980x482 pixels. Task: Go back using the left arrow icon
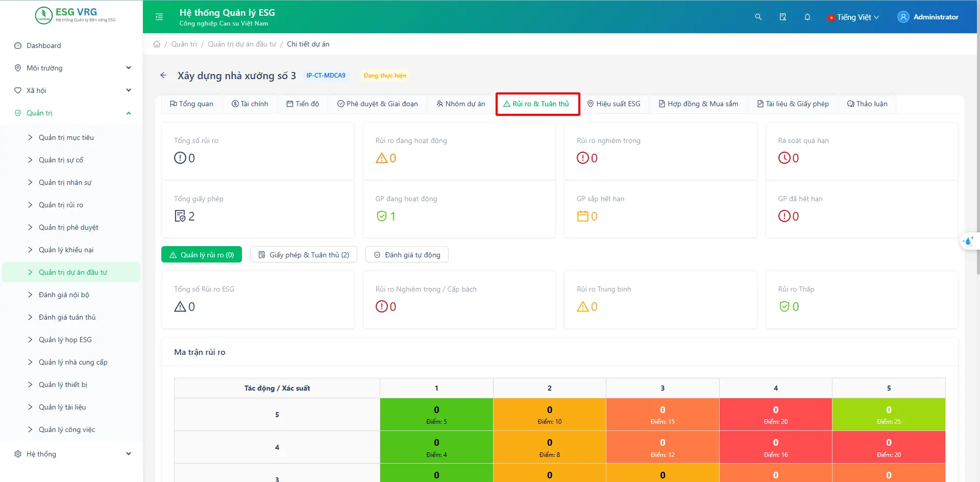point(163,76)
